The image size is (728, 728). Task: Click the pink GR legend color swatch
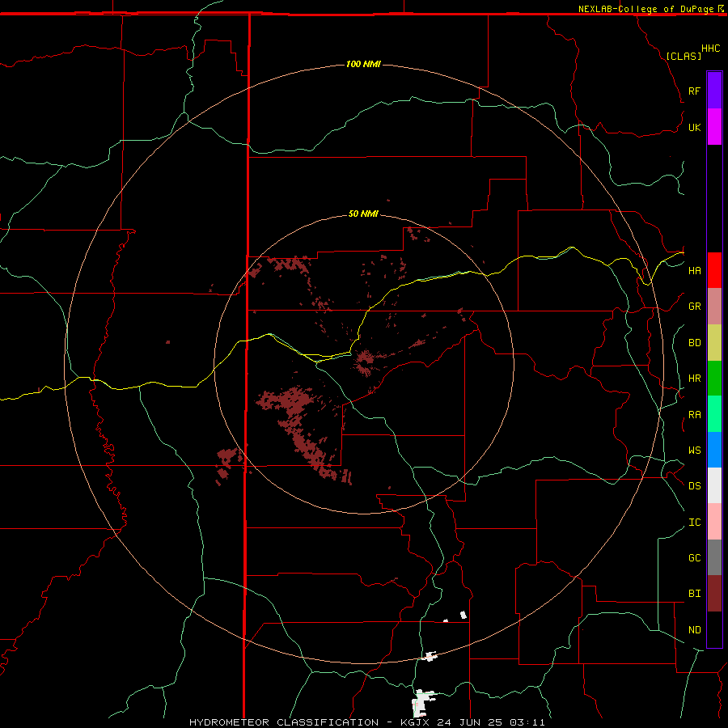714,307
